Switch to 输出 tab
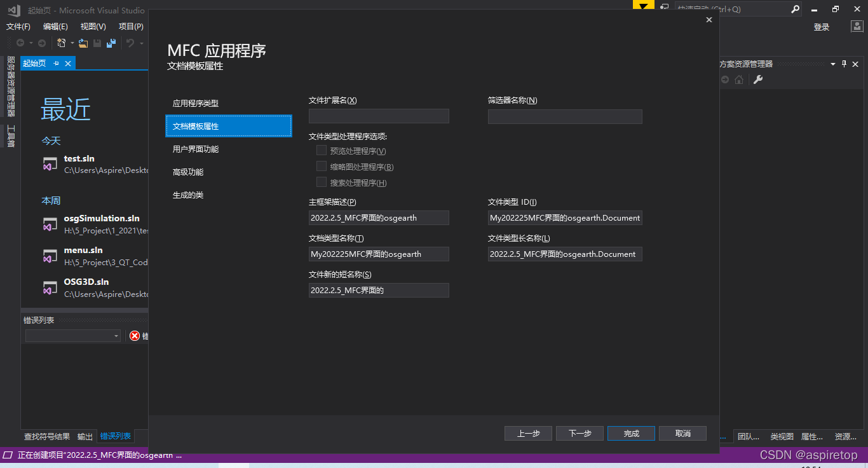 pyautogui.click(x=85, y=436)
